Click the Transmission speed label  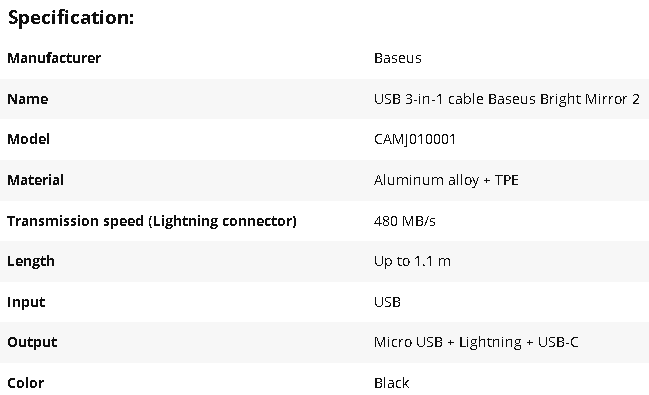pyautogui.click(x=152, y=221)
